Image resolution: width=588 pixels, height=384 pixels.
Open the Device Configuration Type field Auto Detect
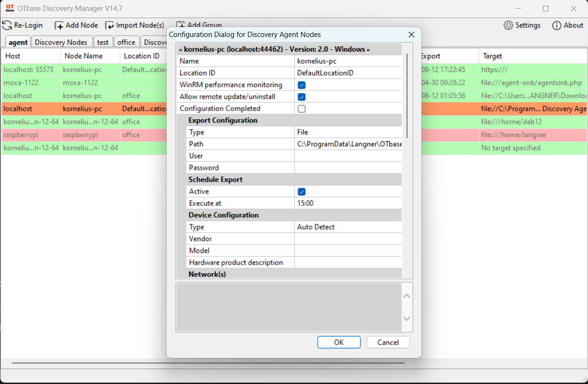[x=348, y=227]
